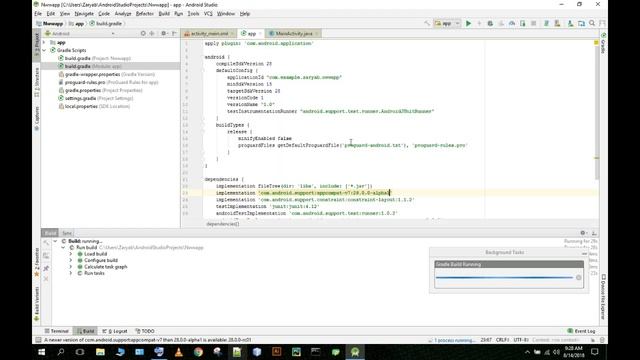The width and height of the screenshot is (640, 360).
Task: Click the hide icon of Build panel
Action: tap(594, 233)
